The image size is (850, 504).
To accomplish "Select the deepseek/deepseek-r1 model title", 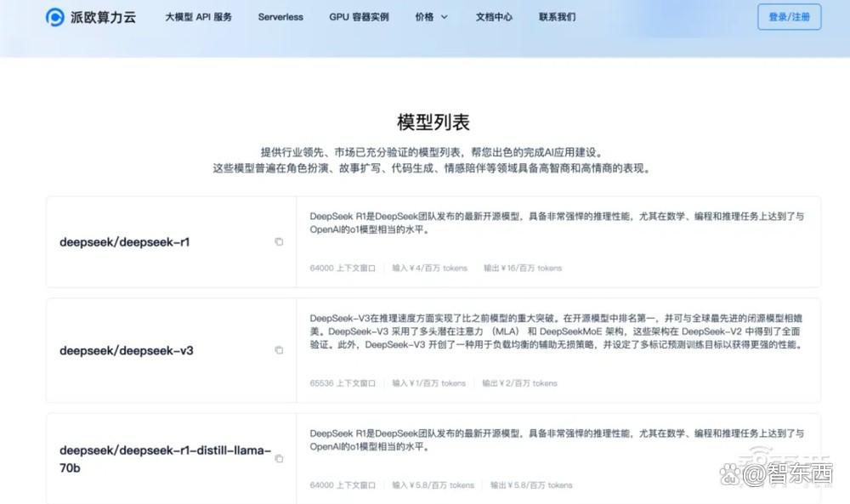I will tap(125, 242).
